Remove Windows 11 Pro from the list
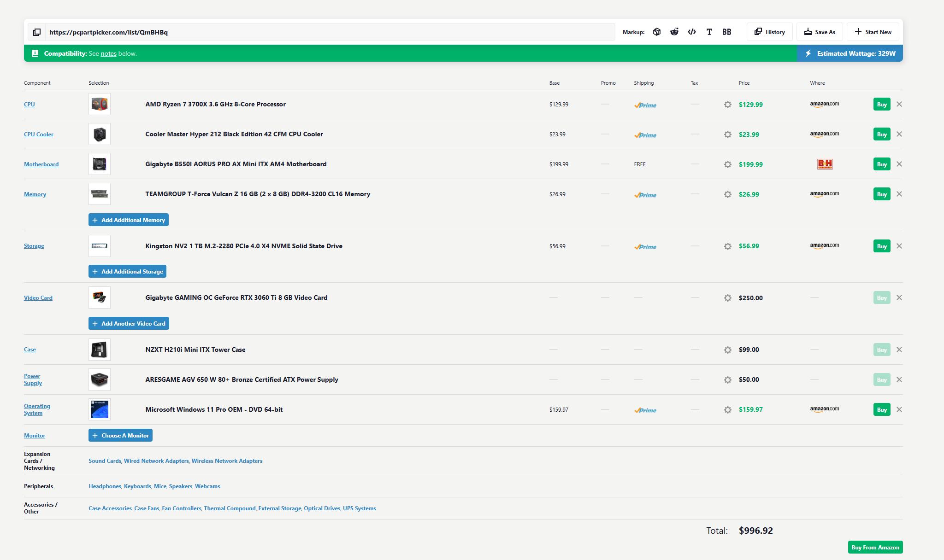Image resolution: width=944 pixels, height=560 pixels. point(899,409)
